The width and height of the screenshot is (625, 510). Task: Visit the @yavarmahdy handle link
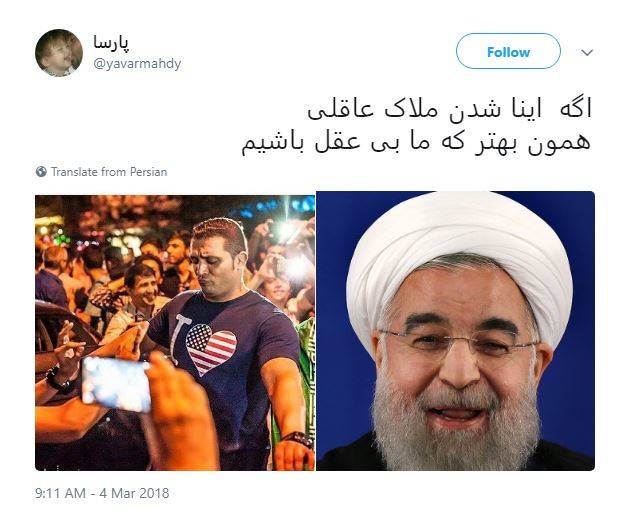(x=137, y=63)
